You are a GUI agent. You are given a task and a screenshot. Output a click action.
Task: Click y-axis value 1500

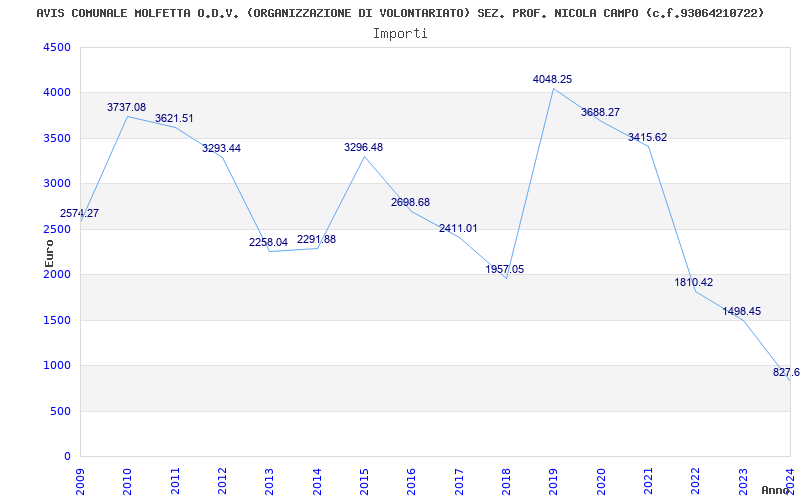(57, 320)
